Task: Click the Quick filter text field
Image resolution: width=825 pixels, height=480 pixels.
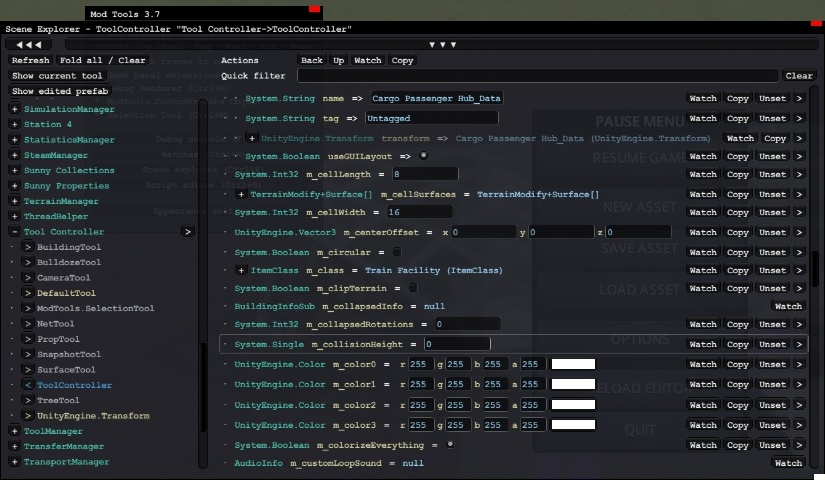Action: point(537,76)
